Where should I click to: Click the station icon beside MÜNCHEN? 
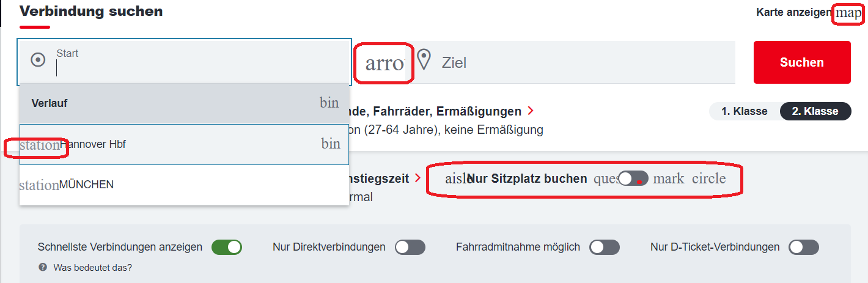[x=39, y=185]
